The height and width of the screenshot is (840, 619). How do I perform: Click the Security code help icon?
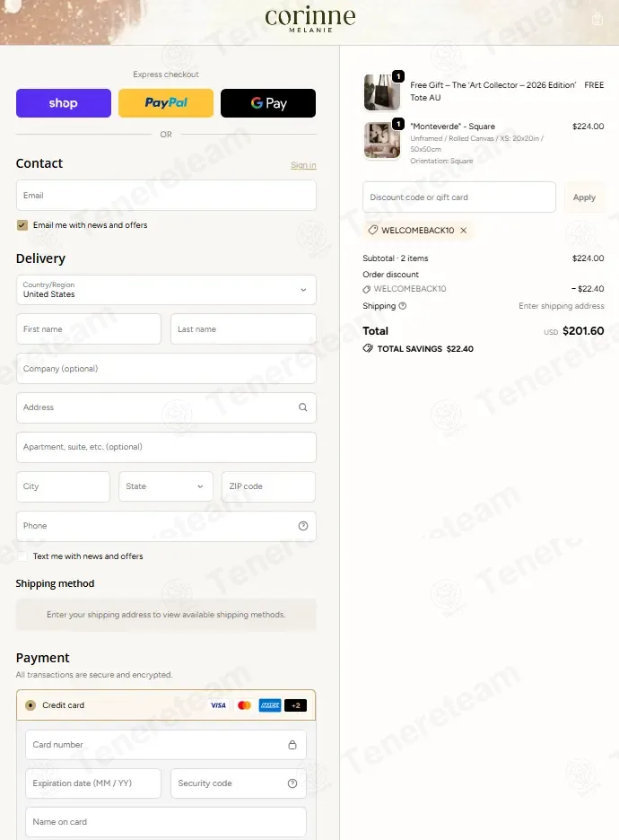292,783
